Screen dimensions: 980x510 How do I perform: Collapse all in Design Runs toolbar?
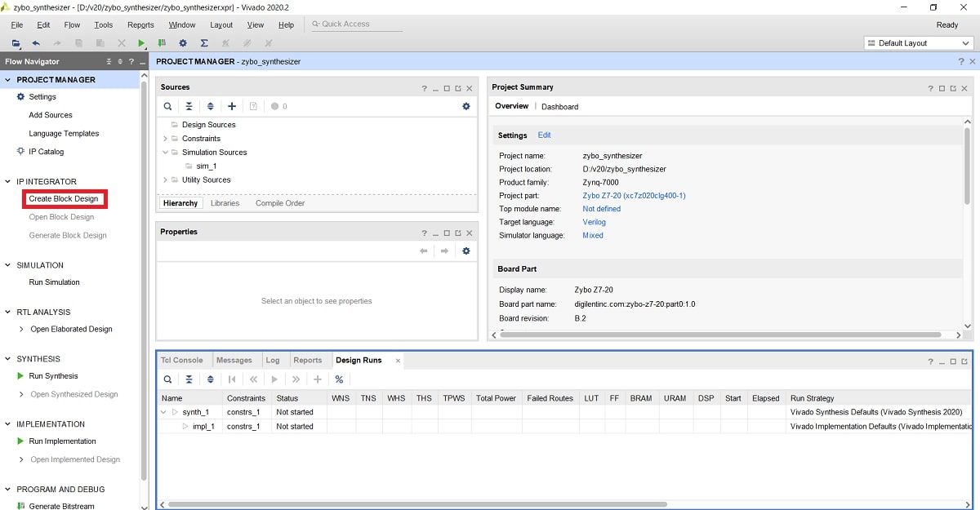189,379
